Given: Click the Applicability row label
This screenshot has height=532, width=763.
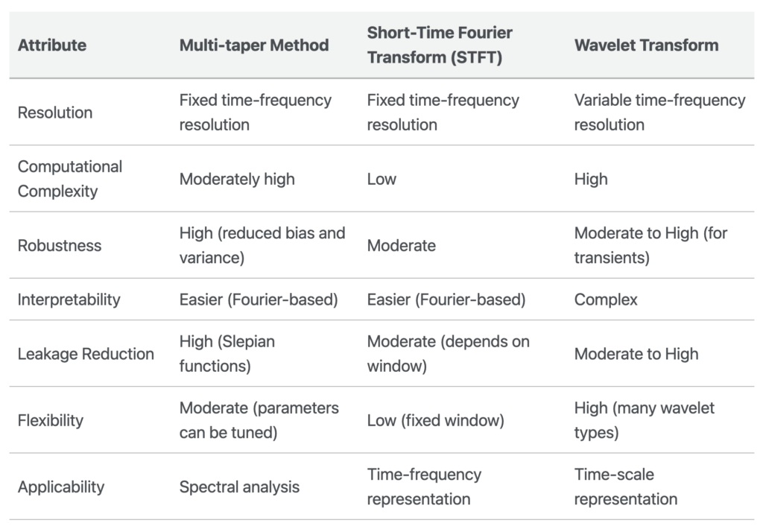Looking at the screenshot, I should [x=61, y=487].
